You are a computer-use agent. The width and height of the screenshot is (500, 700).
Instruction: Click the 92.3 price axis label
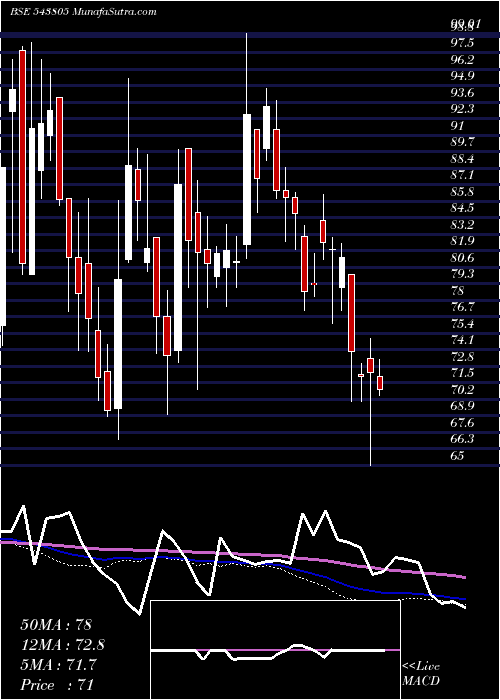point(462,109)
